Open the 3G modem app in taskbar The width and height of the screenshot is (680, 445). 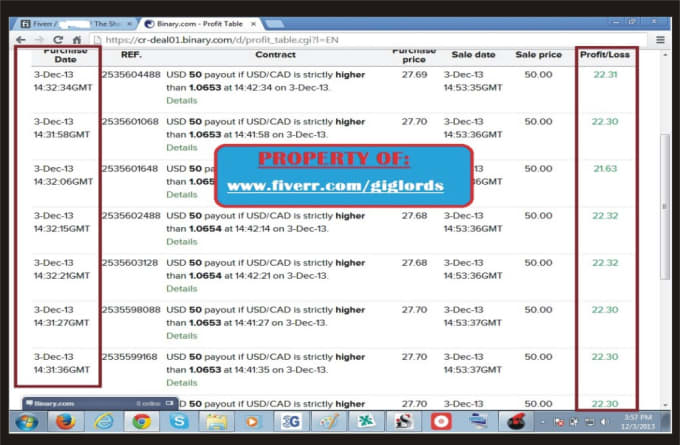[x=291, y=421]
